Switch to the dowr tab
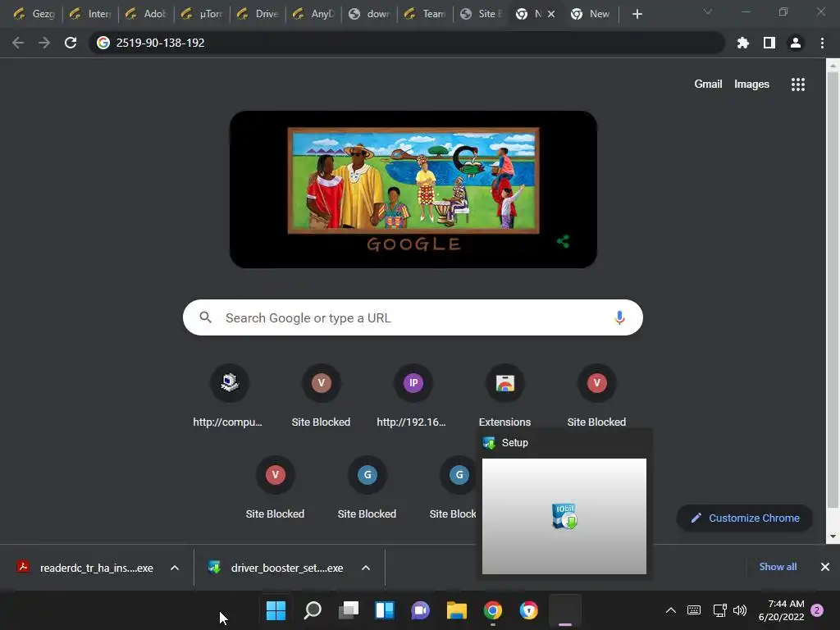Screen dimensions: 840x630 [x=370, y=14]
